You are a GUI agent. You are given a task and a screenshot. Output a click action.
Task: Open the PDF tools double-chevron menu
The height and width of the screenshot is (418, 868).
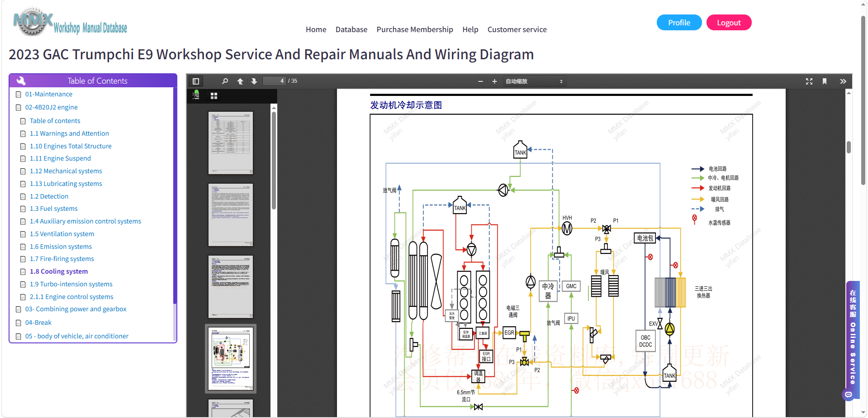tap(843, 81)
